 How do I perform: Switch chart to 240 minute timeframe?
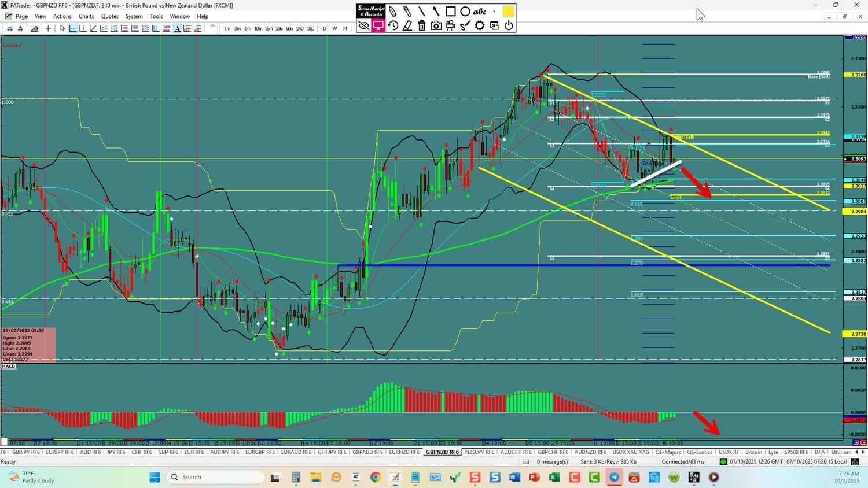300,28
